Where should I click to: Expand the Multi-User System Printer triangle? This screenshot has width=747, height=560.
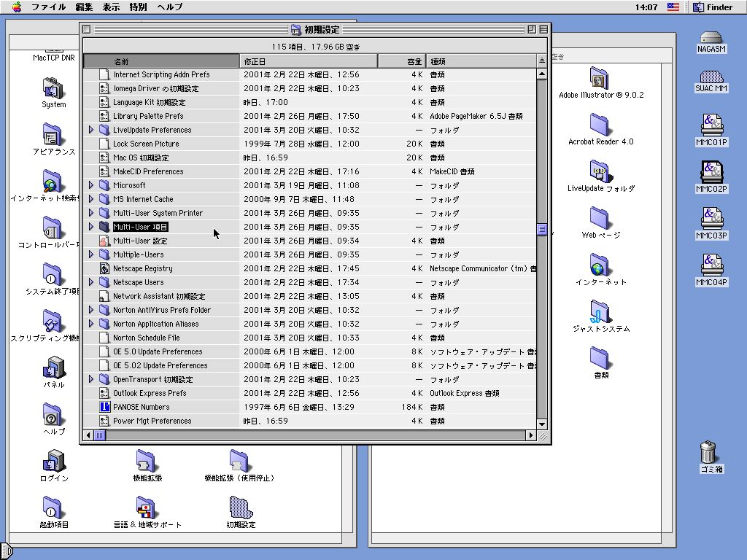[91, 213]
